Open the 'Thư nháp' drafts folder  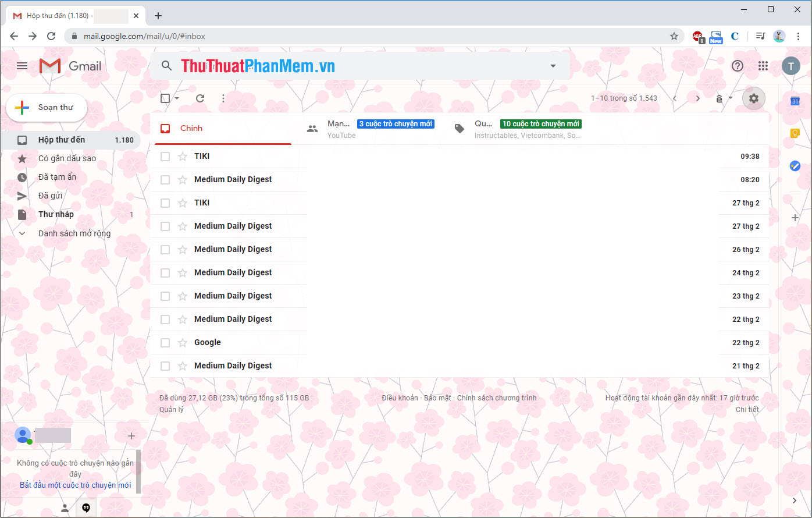(56, 214)
